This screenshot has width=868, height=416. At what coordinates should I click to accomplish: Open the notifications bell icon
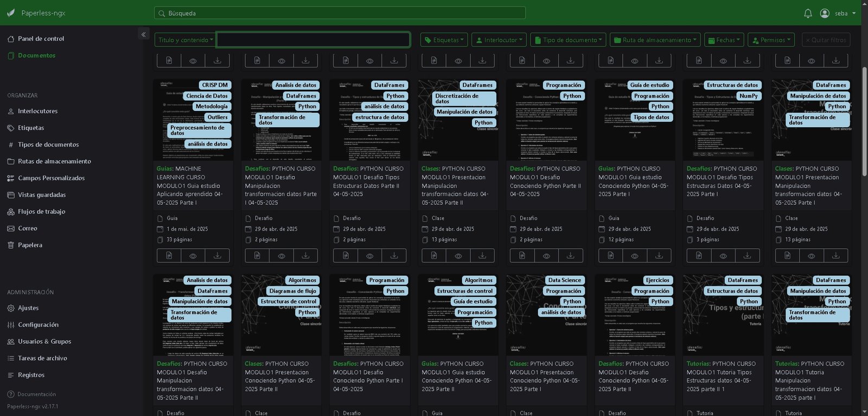pyautogui.click(x=808, y=13)
